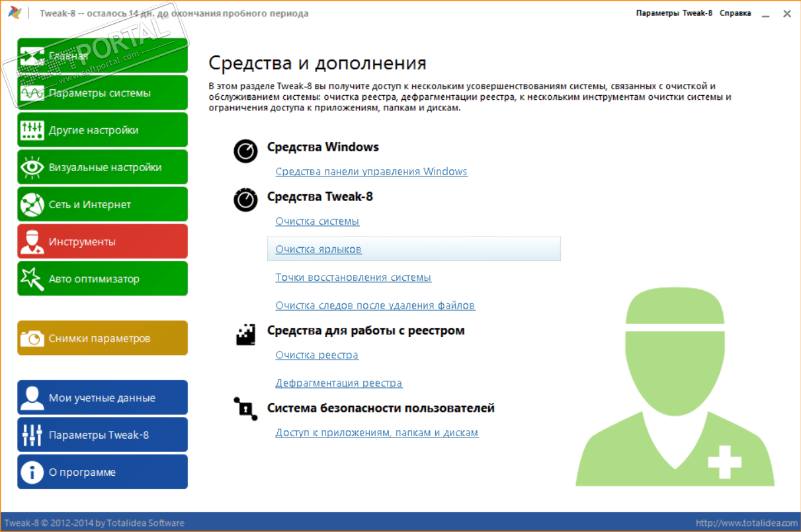Show the О программе page
The width and height of the screenshot is (801, 532).
coord(103,472)
